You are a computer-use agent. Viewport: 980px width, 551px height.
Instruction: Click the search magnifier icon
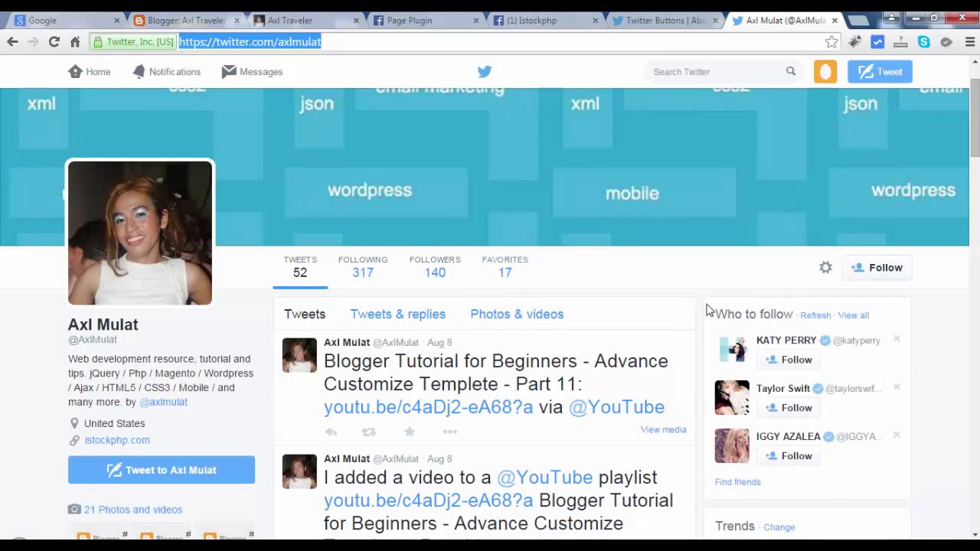pos(791,72)
